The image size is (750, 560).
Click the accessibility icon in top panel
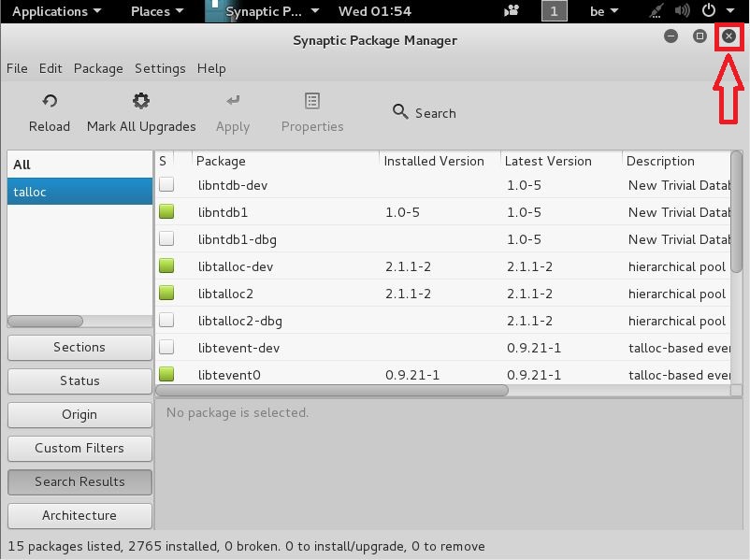pos(512,10)
